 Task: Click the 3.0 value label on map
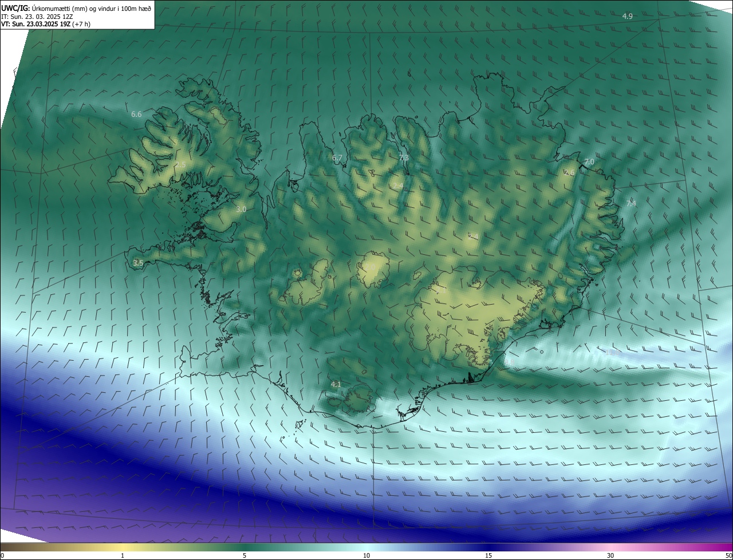coord(241,210)
